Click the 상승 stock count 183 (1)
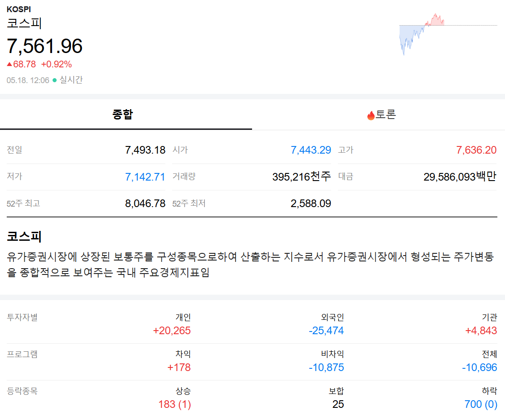The image size is (505, 420). [175, 404]
